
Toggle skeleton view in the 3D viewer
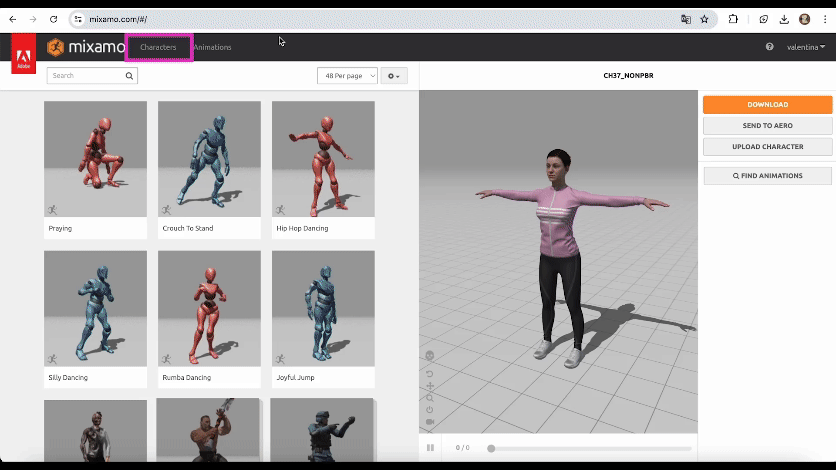(430, 355)
